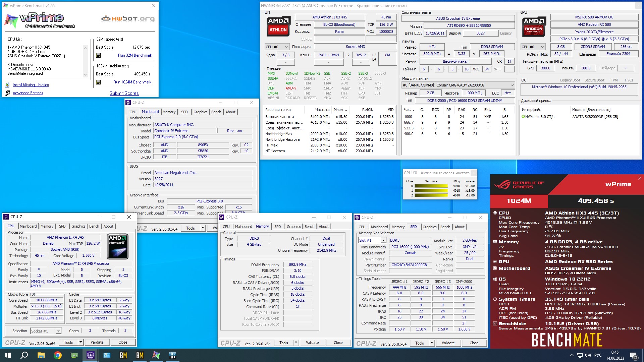
Task: Open the clock showing 0:45 14.06.2023
Action: coord(615,355)
